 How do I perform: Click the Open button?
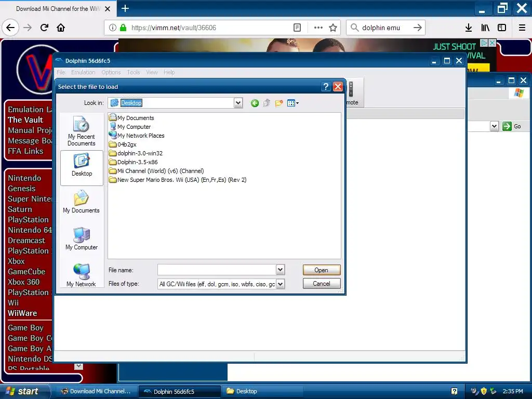click(321, 270)
